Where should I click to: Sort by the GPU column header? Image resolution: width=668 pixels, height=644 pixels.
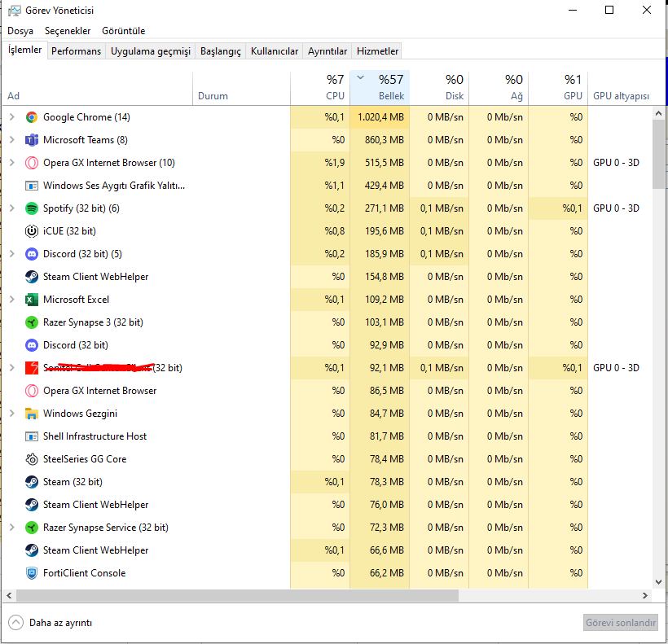(x=558, y=88)
